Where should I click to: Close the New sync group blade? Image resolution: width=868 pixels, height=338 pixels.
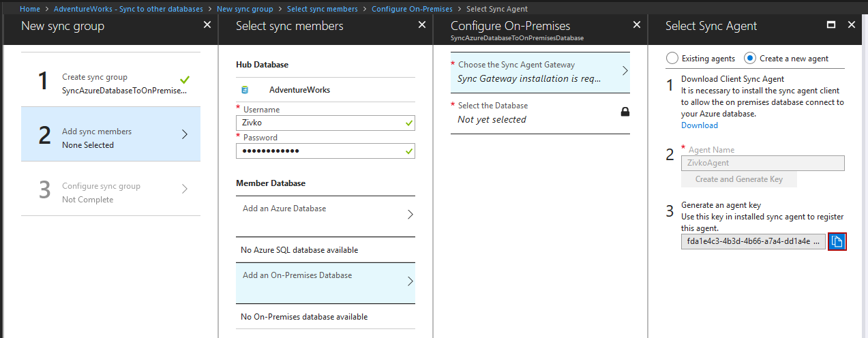pyautogui.click(x=207, y=25)
